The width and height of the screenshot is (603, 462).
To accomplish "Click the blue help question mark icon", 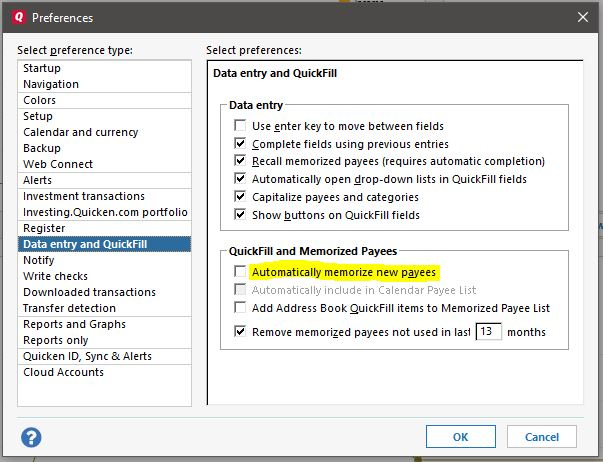I will coord(31,437).
